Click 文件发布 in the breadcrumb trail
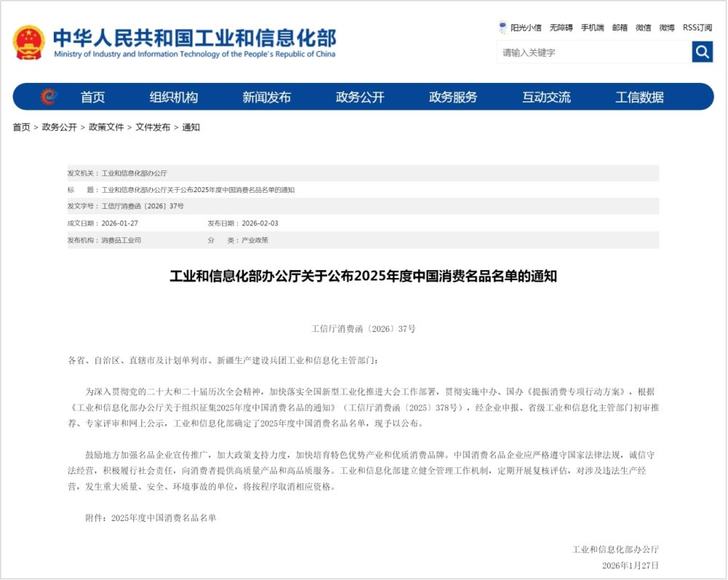Viewport: 728px width, 580px height. (x=153, y=127)
